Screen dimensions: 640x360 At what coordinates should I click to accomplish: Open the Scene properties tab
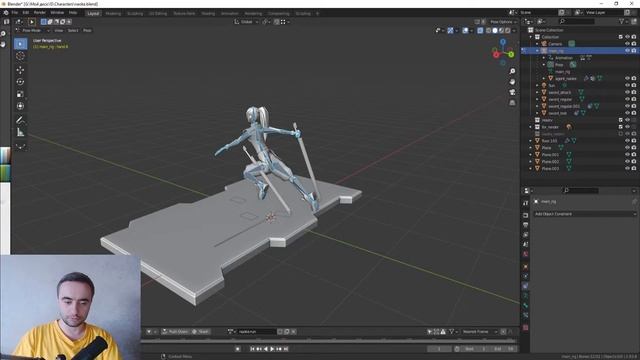tap(526, 244)
